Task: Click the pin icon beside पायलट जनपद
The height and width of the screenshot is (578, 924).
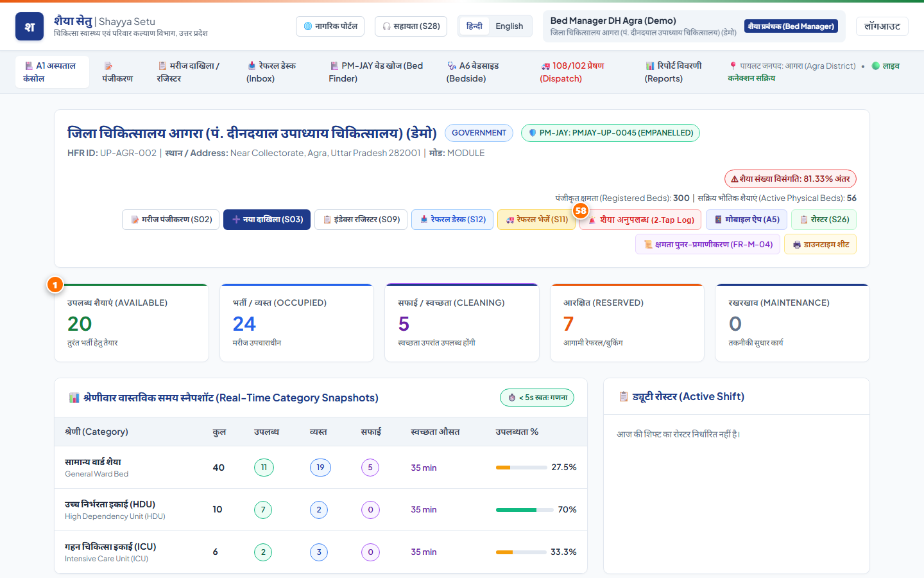Action: [x=733, y=66]
